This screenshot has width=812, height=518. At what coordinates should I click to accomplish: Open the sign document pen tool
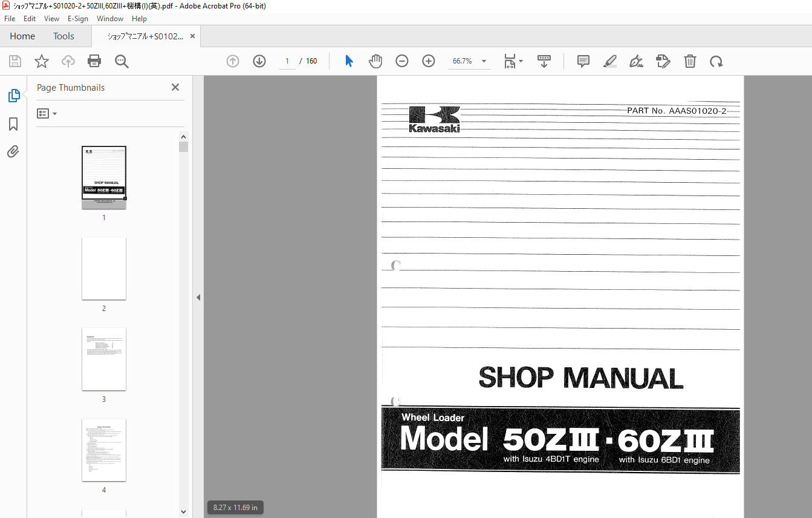(x=636, y=61)
